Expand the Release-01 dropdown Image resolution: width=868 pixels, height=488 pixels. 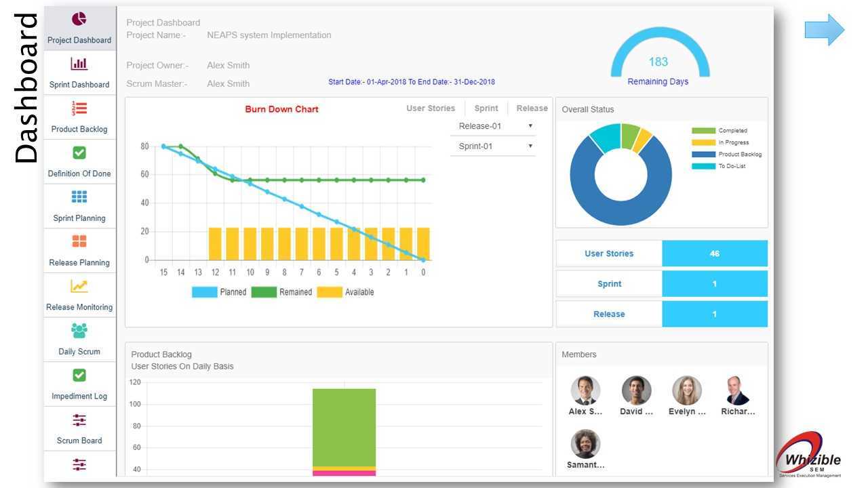click(x=493, y=126)
